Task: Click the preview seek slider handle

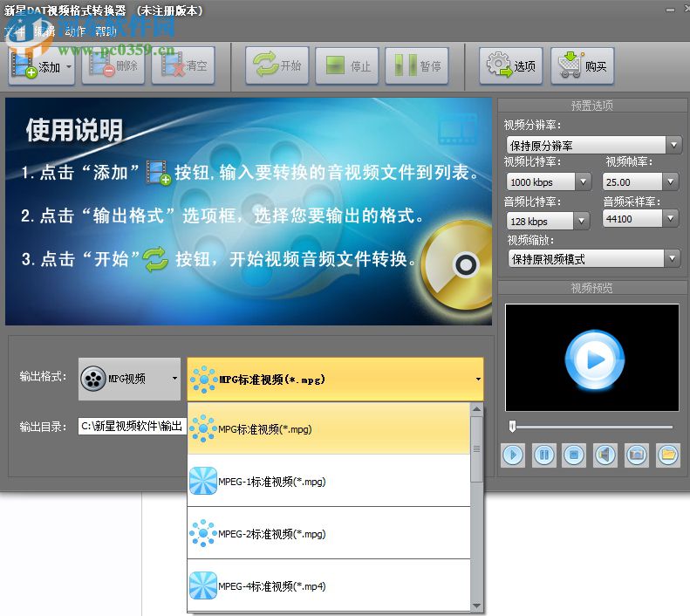Action: point(512,427)
